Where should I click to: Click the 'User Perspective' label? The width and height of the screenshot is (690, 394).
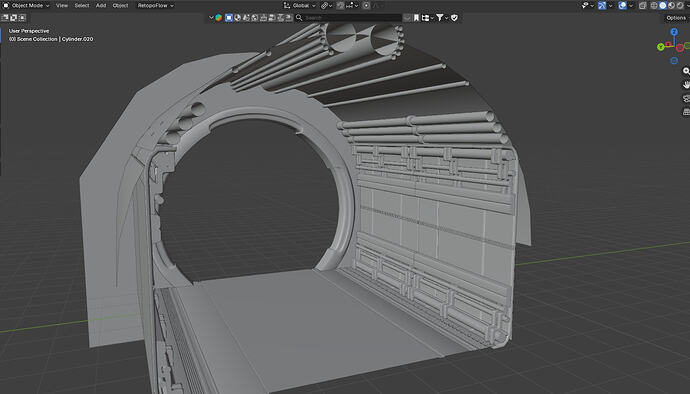(29, 31)
